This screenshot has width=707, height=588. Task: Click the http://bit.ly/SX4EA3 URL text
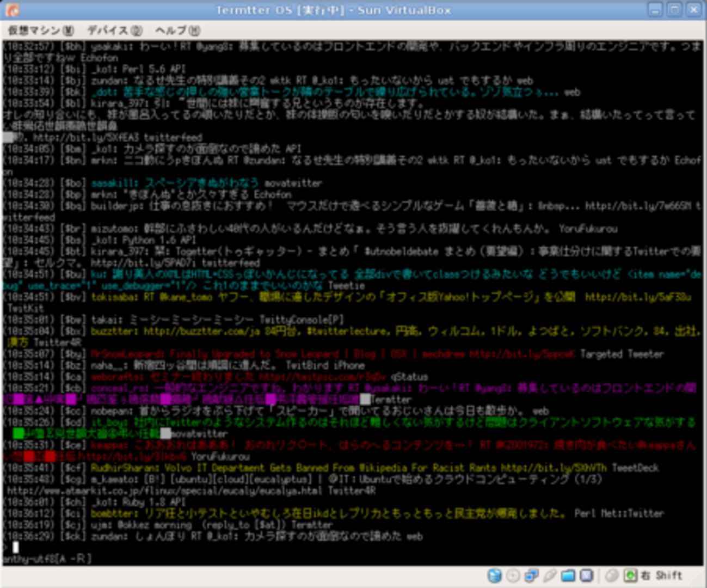(87, 137)
